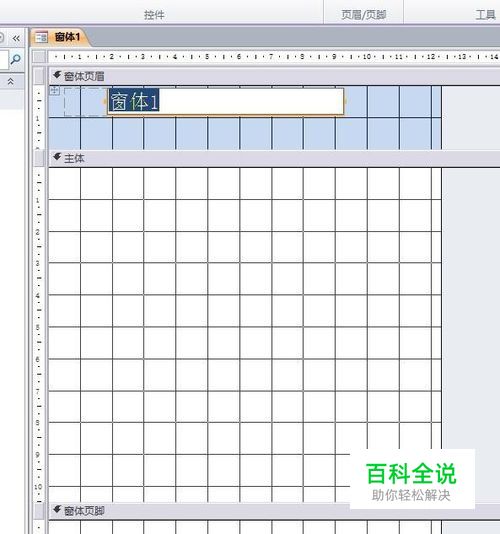500x534 pixels.
Task: Click the search magnifier icon
Action: coord(16,60)
